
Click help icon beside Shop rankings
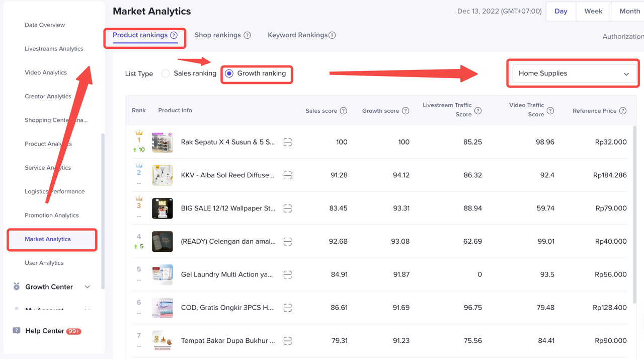247,35
